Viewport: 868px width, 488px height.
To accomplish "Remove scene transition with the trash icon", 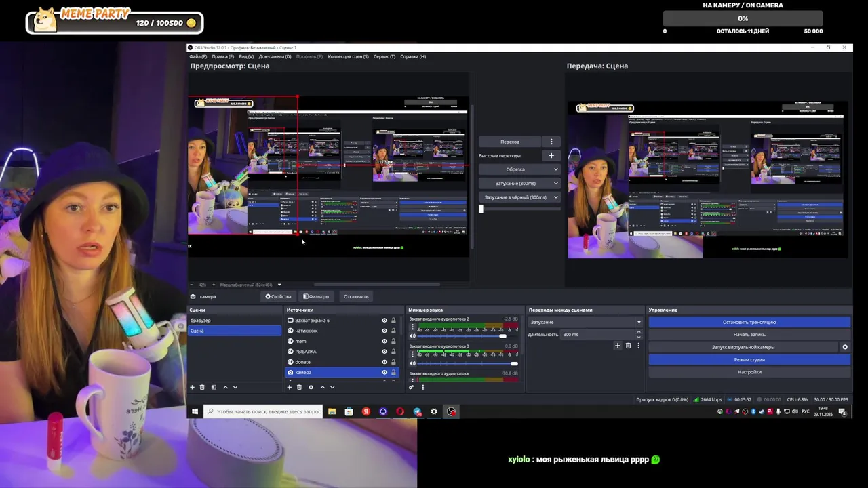I will pyautogui.click(x=628, y=346).
